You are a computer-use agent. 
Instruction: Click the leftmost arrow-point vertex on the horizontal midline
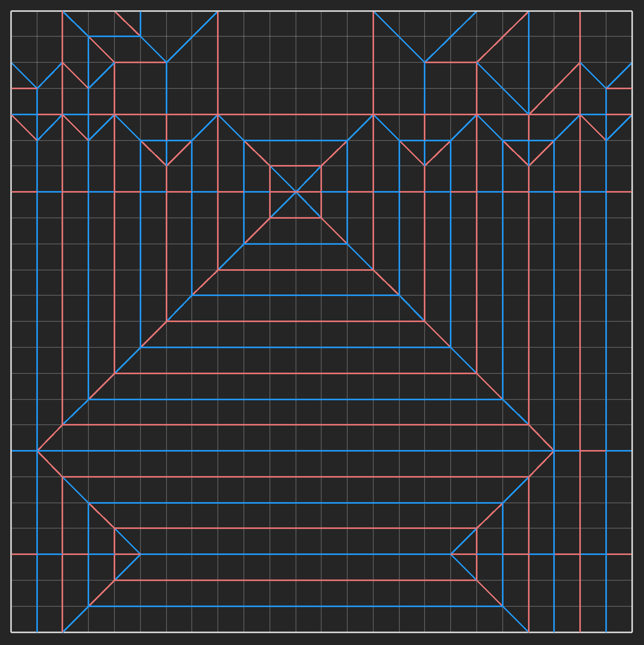[38, 450]
